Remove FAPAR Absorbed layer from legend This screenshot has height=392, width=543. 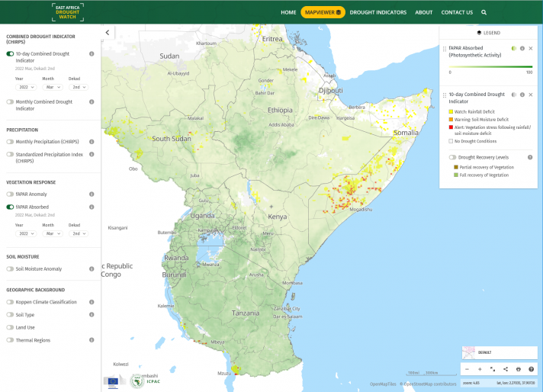point(531,49)
